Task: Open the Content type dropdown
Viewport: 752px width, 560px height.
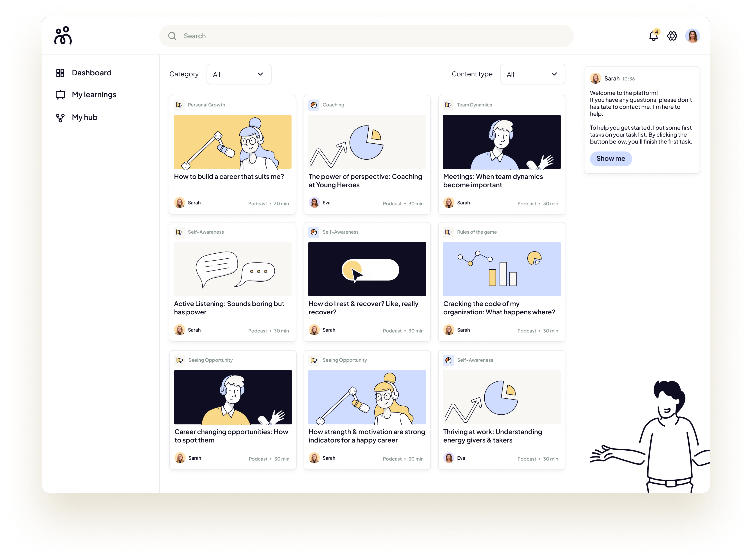Action: (533, 74)
